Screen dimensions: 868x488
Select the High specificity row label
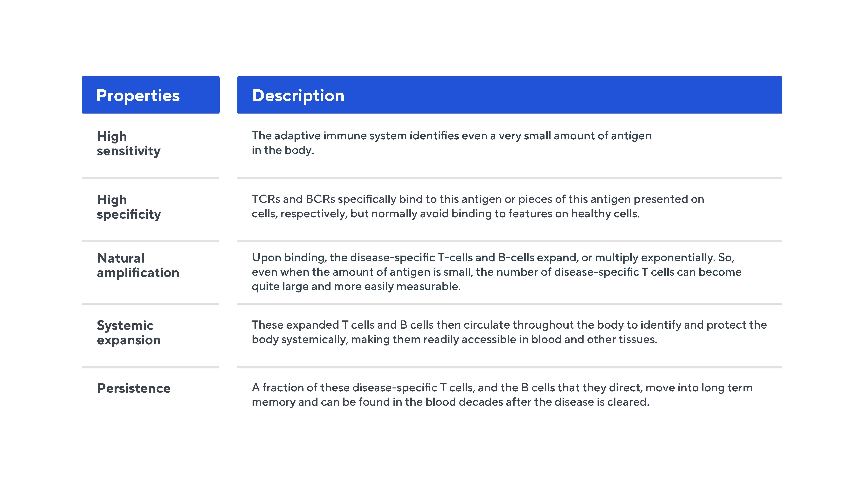click(129, 207)
